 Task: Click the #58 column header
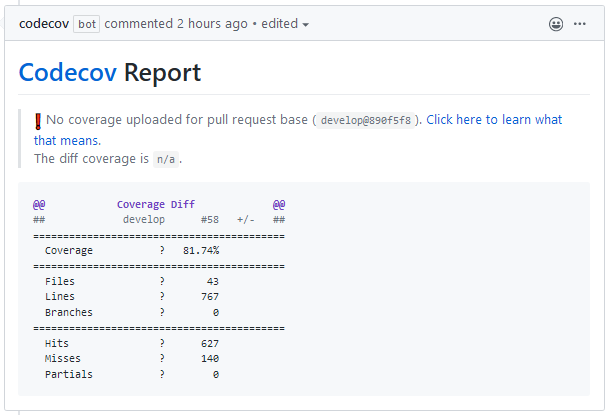[x=210, y=220]
